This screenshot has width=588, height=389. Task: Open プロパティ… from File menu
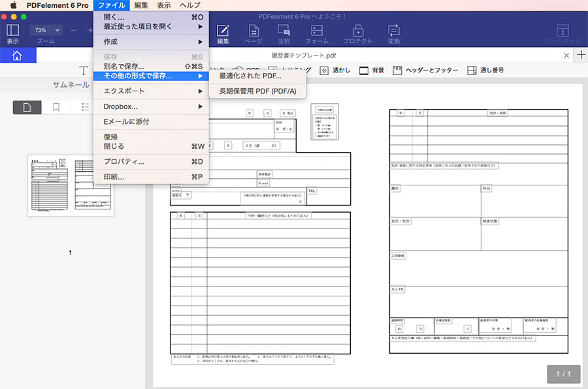click(x=151, y=161)
